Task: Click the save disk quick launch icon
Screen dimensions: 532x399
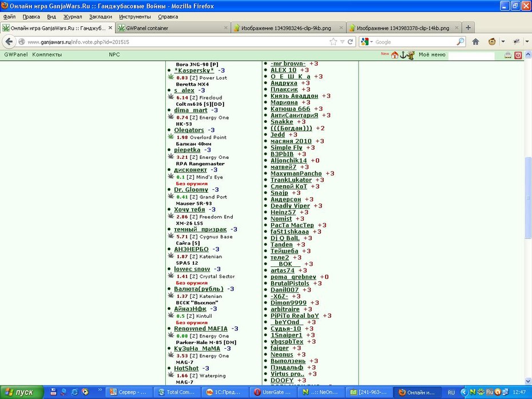Action: click(53, 392)
